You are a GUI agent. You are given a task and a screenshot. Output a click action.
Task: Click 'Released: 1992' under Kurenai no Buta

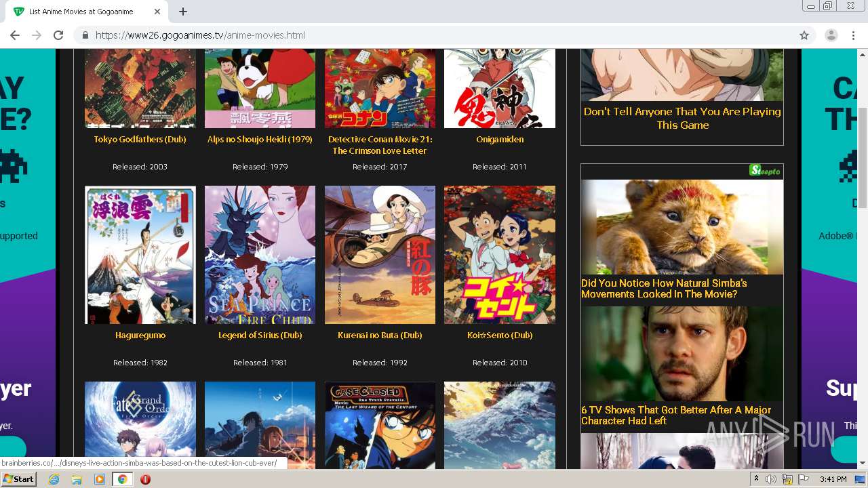click(x=380, y=362)
